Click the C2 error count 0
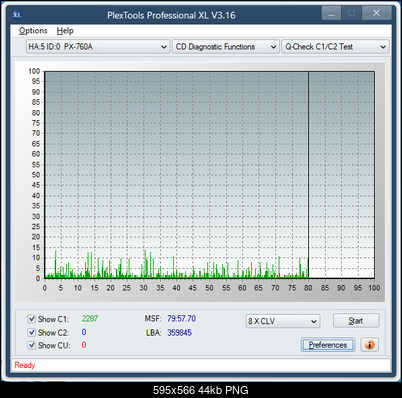This screenshot has width=402, height=398. pyautogui.click(x=84, y=332)
